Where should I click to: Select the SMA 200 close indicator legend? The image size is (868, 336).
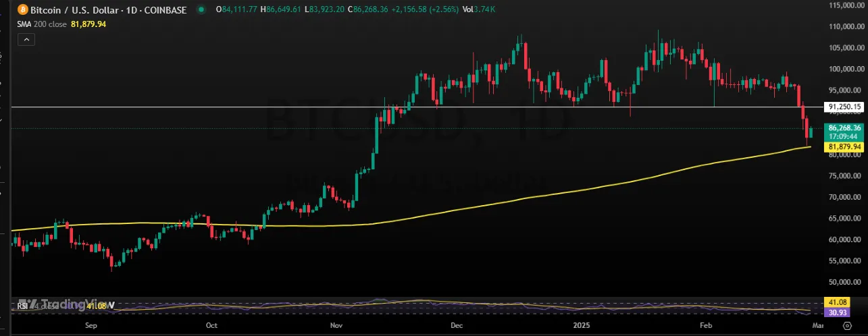click(x=41, y=24)
